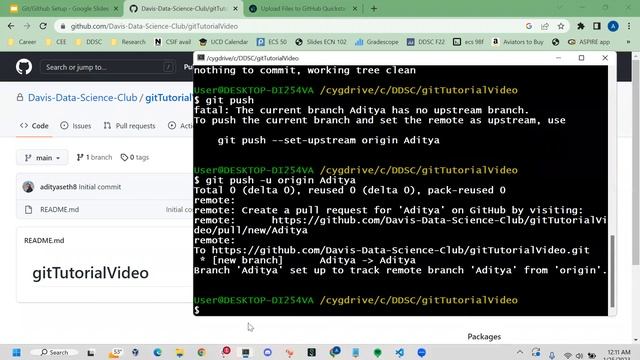The width and height of the screenshot is (640, 360).
Task: Open Task View on taskbar
Action: (91, 353)
